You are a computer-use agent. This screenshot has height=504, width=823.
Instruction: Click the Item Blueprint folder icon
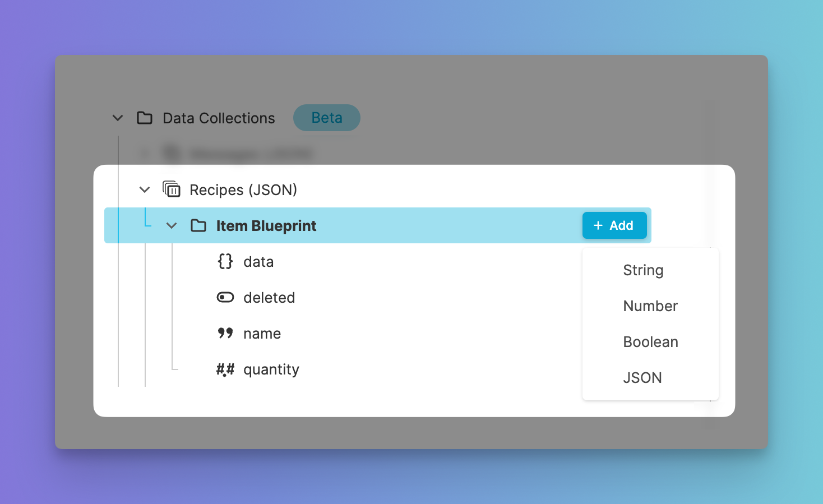198,225
